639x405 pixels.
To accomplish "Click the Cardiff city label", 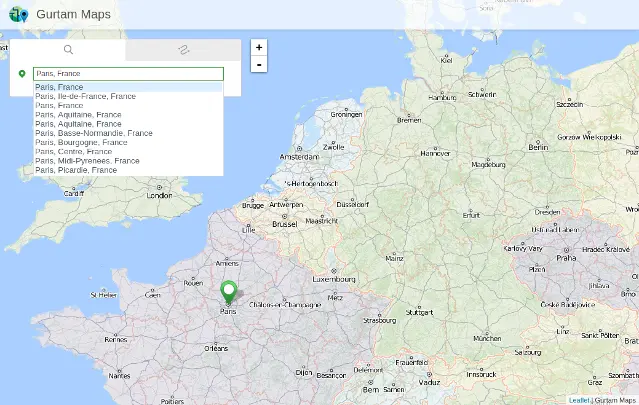I will point(74,194).
